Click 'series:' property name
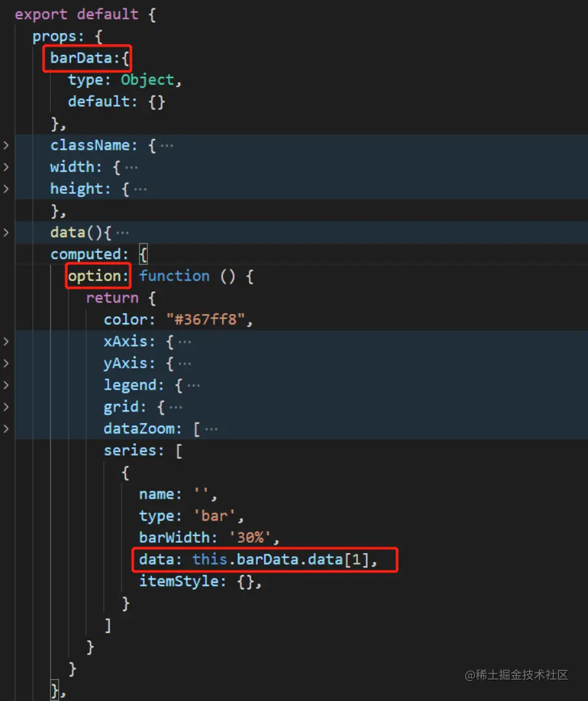This screenshot has height=701, width=588. pos(134,451)
